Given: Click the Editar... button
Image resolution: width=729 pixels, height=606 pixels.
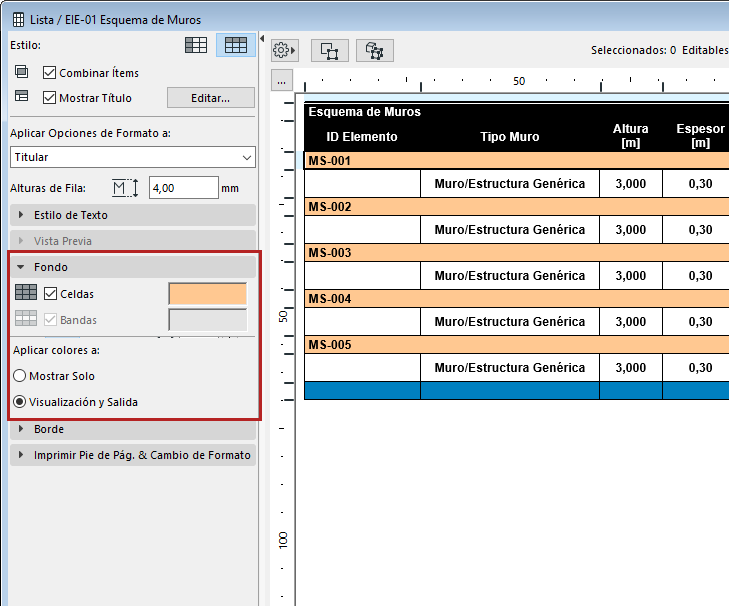Looking at the screenshot, I should (x=211, y=98).
